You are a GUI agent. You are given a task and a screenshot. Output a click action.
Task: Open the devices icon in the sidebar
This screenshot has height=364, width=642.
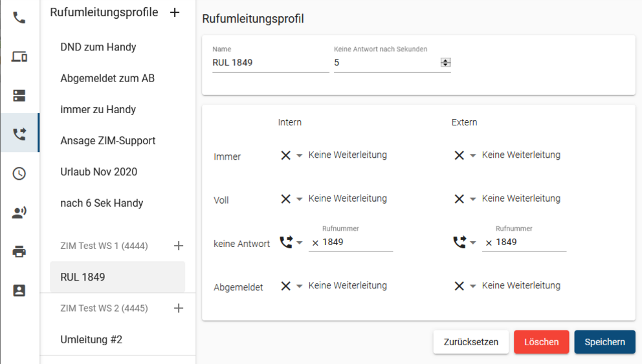(x=19, y=56)
